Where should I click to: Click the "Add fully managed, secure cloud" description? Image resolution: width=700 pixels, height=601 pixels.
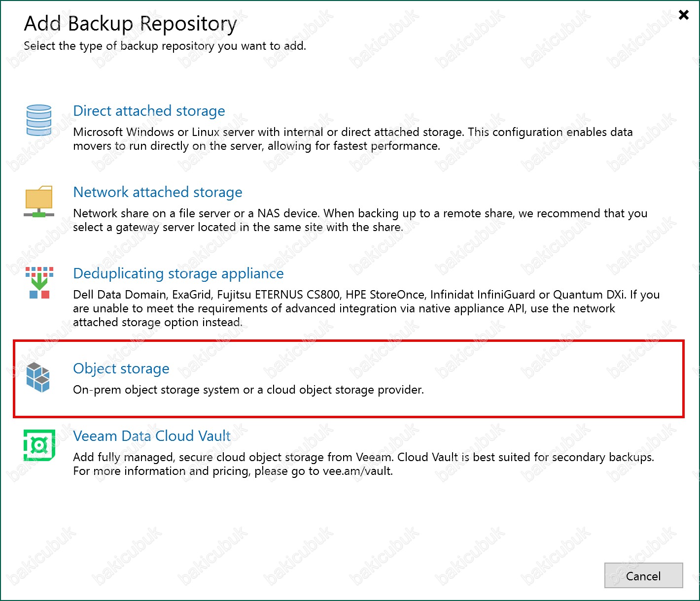[x=364, y=464]
